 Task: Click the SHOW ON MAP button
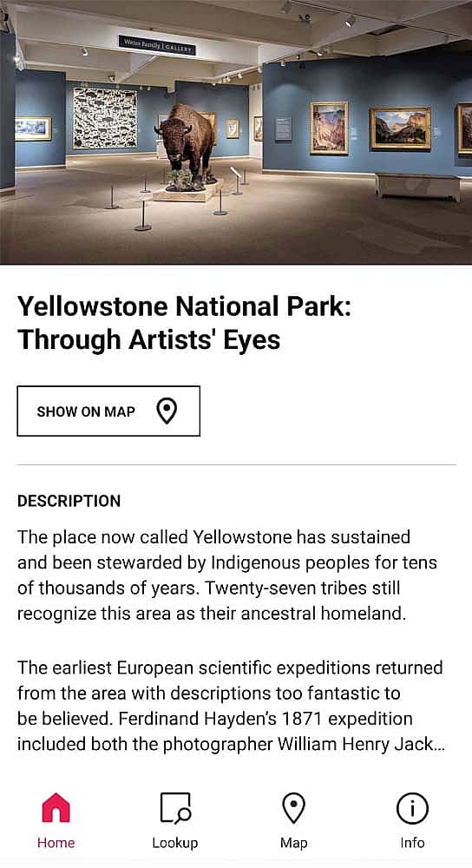click(108, 411)
